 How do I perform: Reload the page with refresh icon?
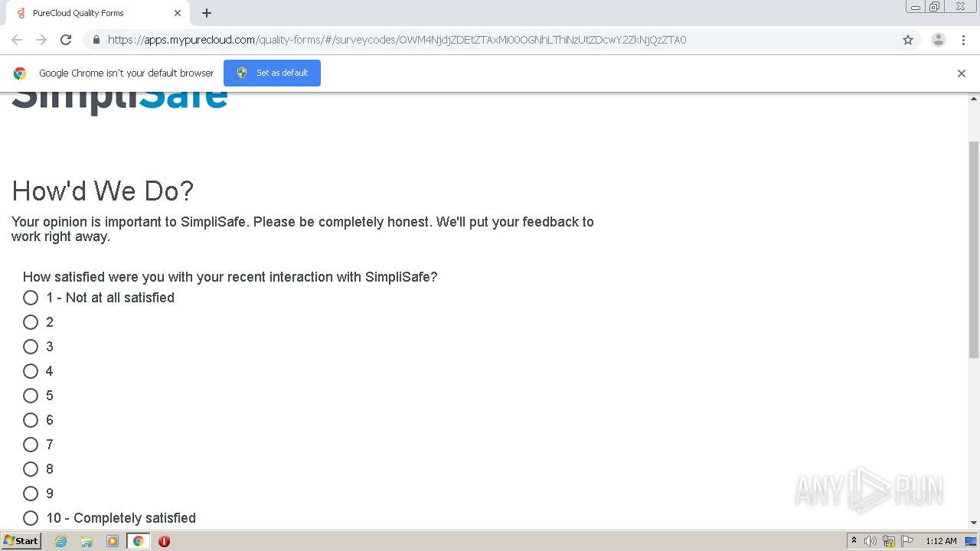(x=66, y=40)
